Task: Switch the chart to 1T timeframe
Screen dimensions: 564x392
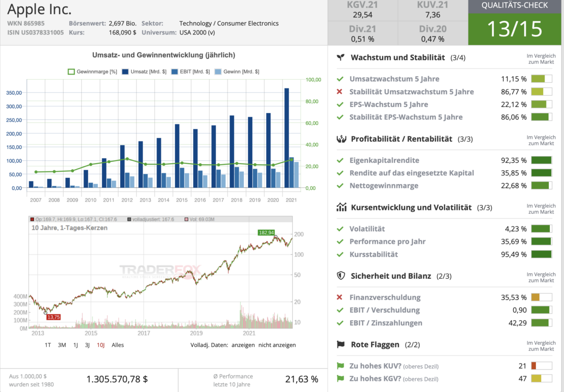Action: pyautogui.click(x=48, y=345)
